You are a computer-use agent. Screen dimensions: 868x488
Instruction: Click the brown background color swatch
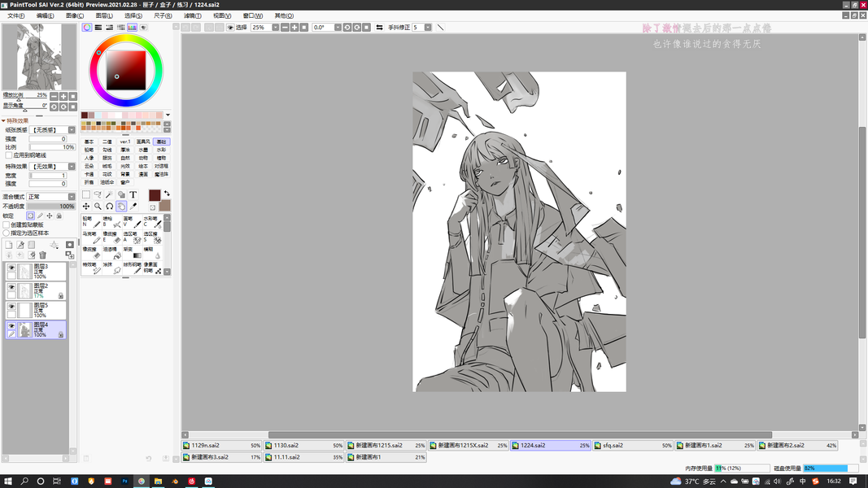tap(164, 206)
